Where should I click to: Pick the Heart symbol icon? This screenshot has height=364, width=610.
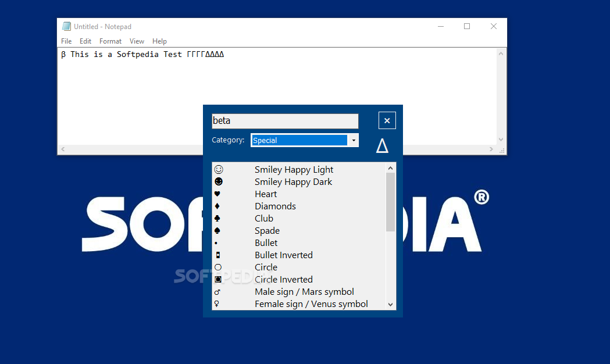coord(217,194)
